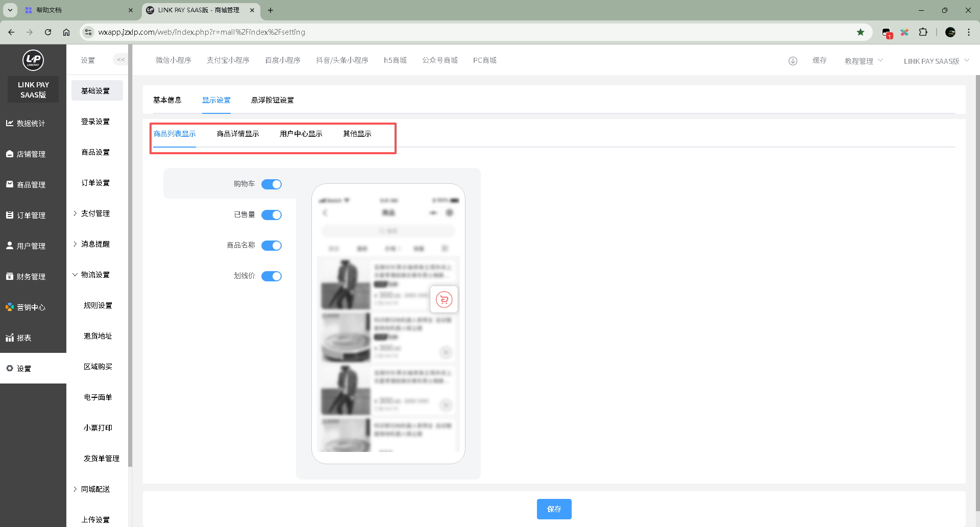
Task: Open the 教程管理 dropdown
Action: coord(863,61)
